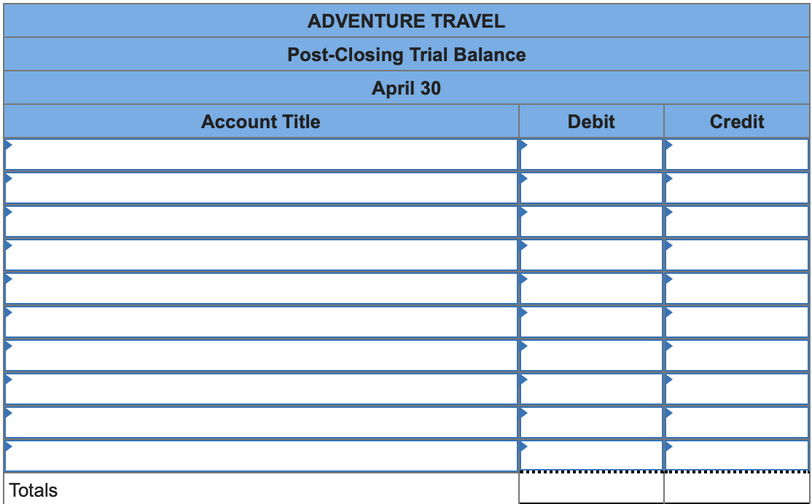Select the second row Debit entry cell
The image size is (812, 504).
[x=589, y=187]
